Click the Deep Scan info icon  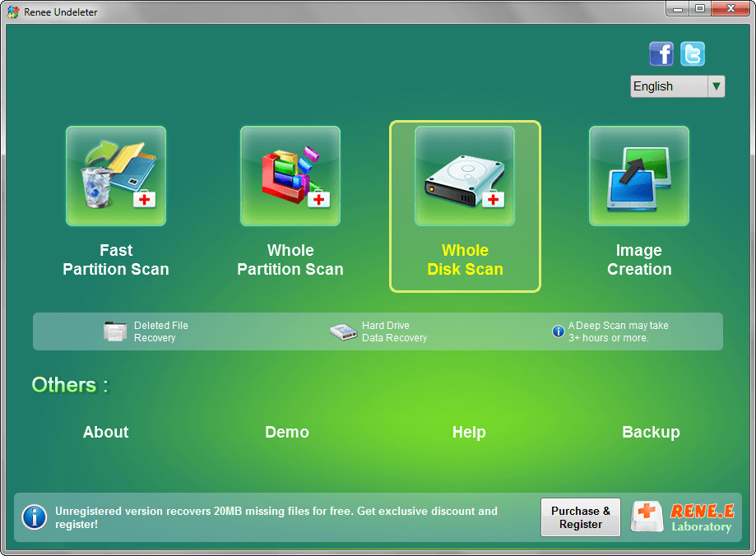(559, 331)
